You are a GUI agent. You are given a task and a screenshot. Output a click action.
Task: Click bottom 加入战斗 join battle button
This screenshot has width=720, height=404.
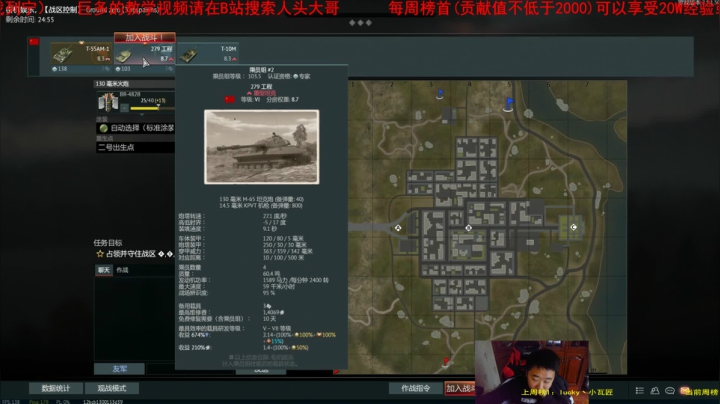461,388
